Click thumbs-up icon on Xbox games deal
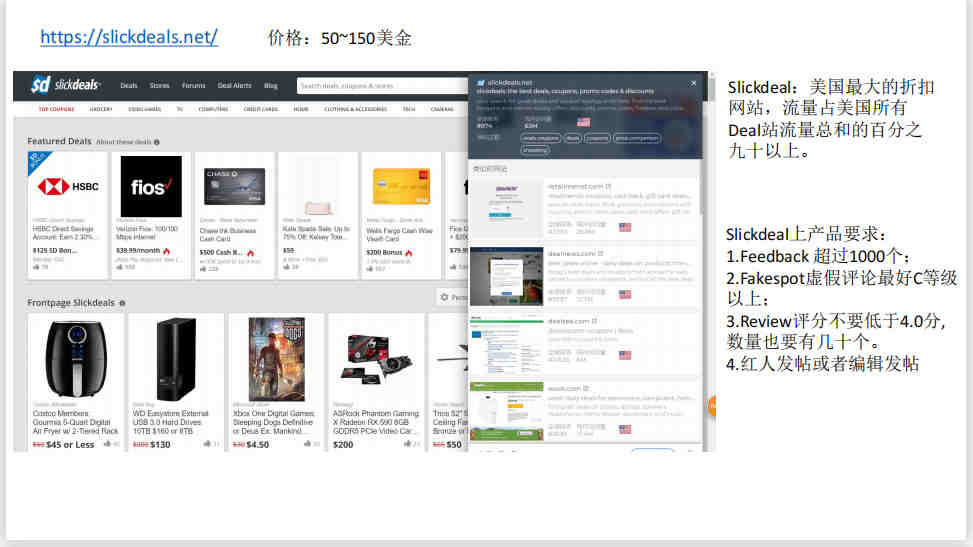Viewport: 973px width, 547px height. [x=307, y=444]
